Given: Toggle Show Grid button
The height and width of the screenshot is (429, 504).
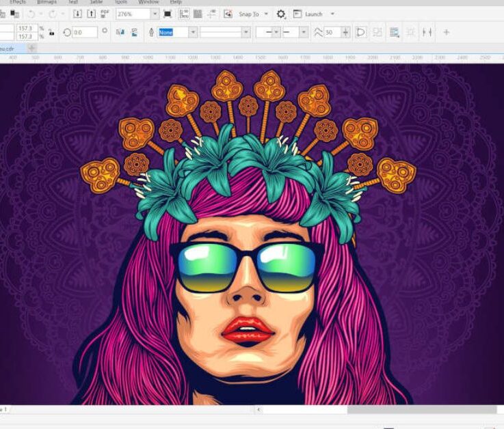Looking at the screenshot, I should 198,14.
